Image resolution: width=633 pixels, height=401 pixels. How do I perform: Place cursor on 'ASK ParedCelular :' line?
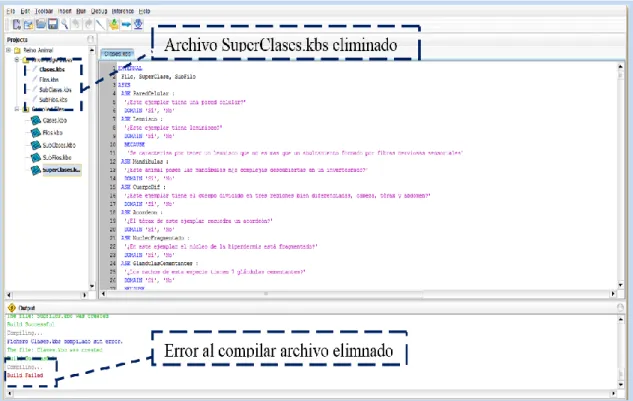147,93
